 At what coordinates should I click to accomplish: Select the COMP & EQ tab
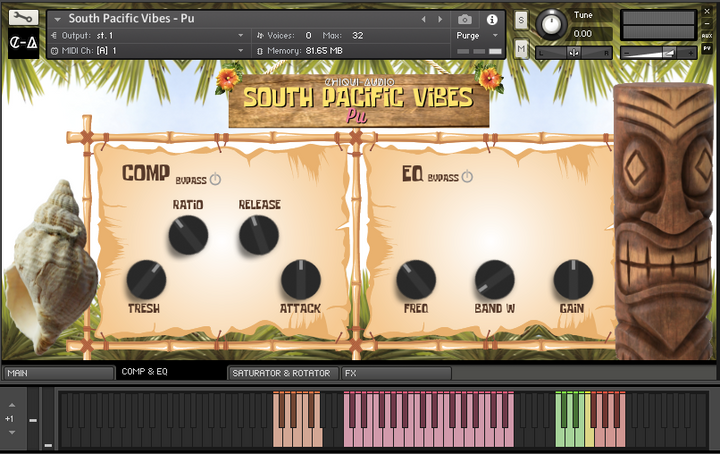pos(170,372)
